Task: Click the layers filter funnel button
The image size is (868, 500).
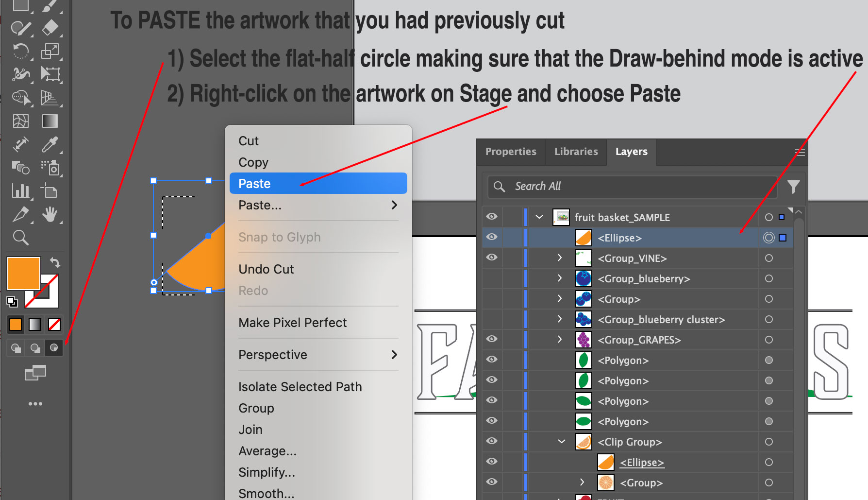Action: [x=793, y=187]
